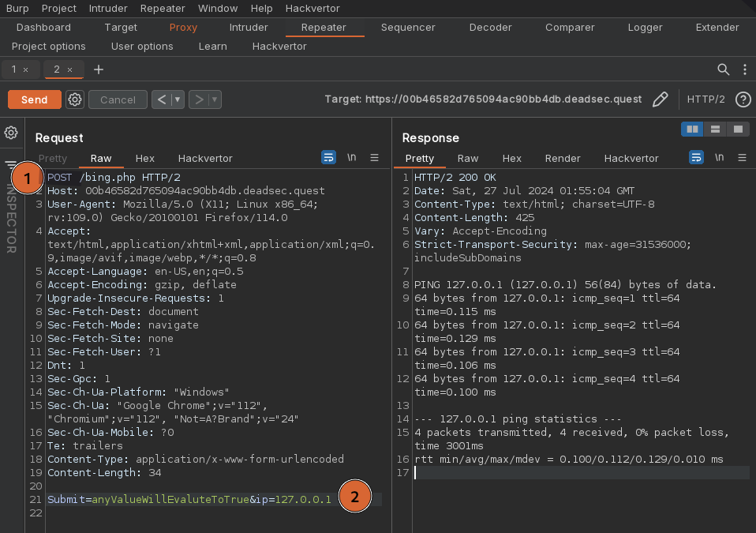Switch to the Proxy tab
This screenshot has width=756, height=533.
pos(183,28)
